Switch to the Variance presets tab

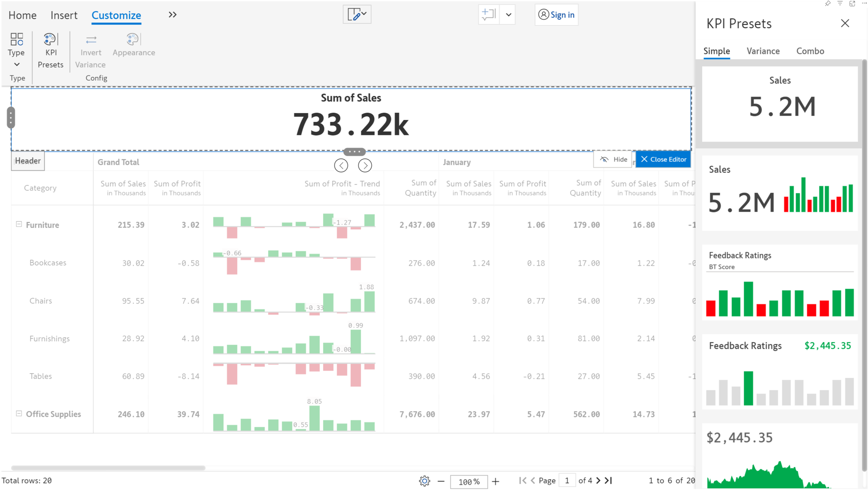(x=763, y=51)
